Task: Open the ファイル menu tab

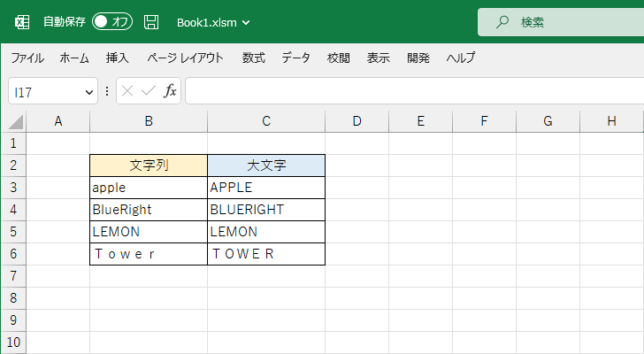Action: pyautogui.click(x=27, y=58)
